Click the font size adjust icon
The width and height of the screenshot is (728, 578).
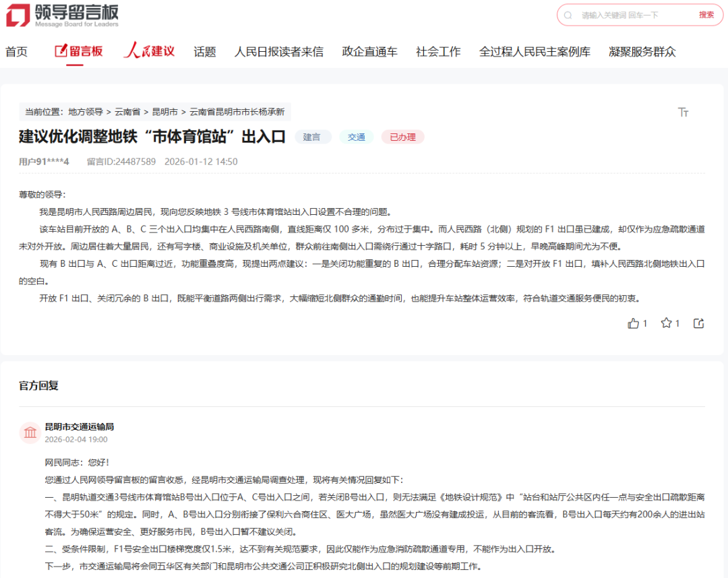pos(683,112)
